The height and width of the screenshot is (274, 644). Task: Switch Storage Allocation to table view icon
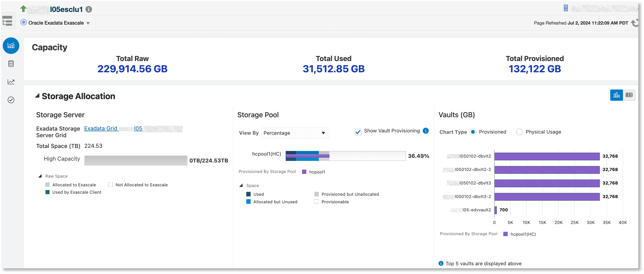[630, 95]
